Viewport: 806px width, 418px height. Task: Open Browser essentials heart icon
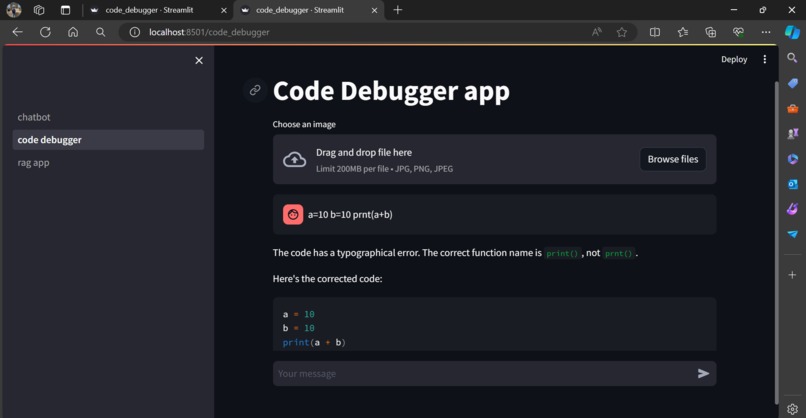[x=738, y=32]
